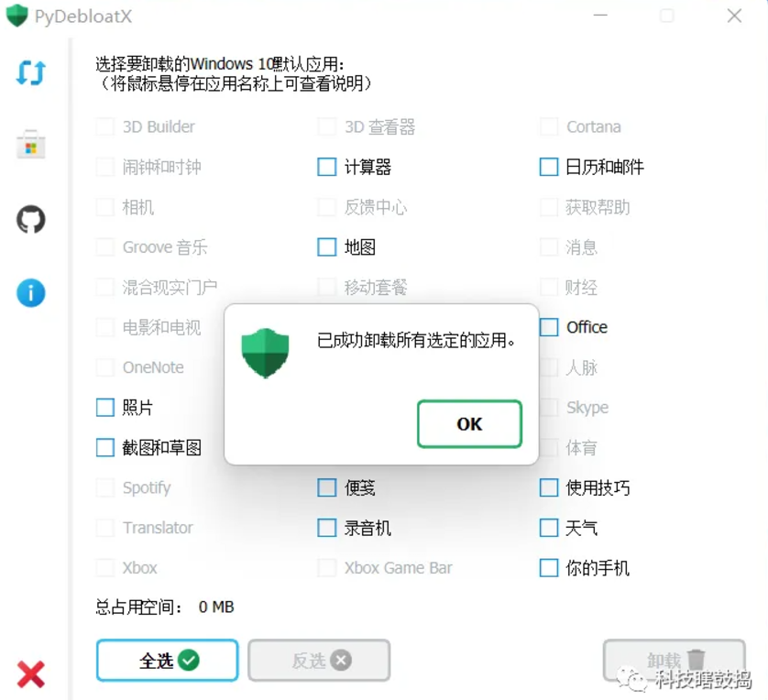
Task: Select the Office checkbox
Action: pos(549,327)
